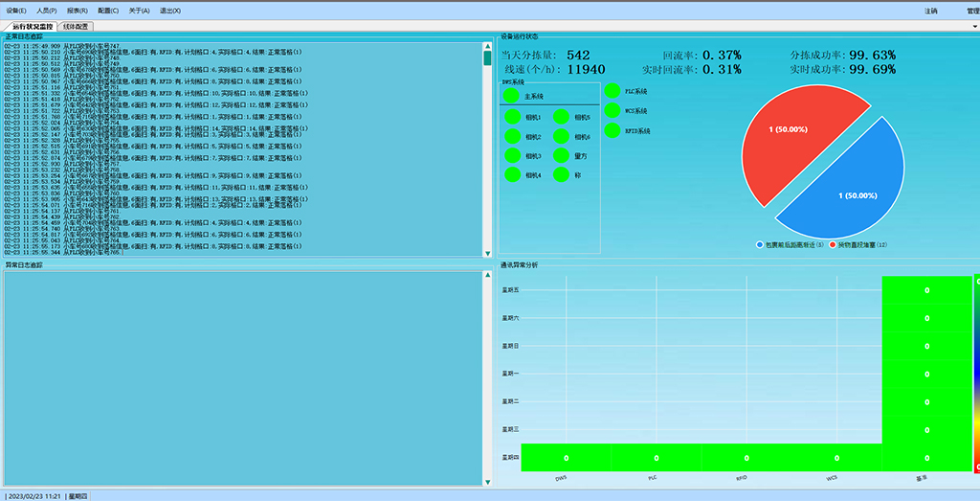Click the 称 green status indicator
This screenshot has height=501, width=980.
click(561, 174)
